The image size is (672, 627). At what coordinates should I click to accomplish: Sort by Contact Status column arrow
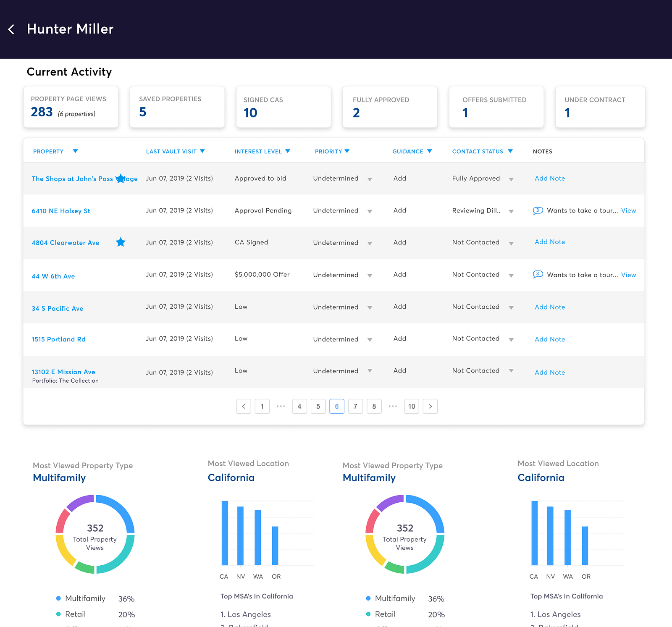[x=510, y=151]
